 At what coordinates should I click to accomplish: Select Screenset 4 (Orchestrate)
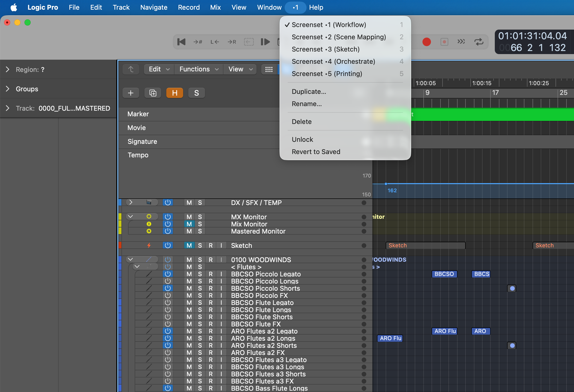(x=345, y=61)
